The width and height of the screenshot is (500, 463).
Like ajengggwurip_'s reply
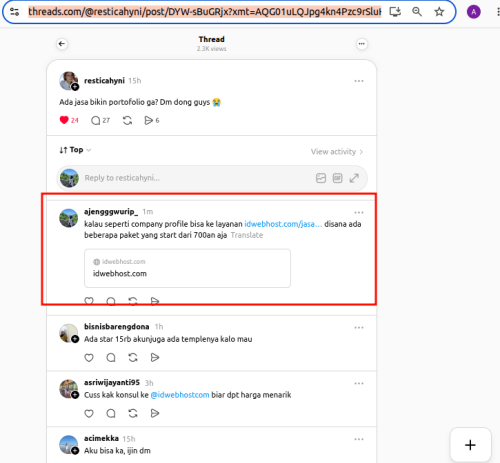point(89,301)
